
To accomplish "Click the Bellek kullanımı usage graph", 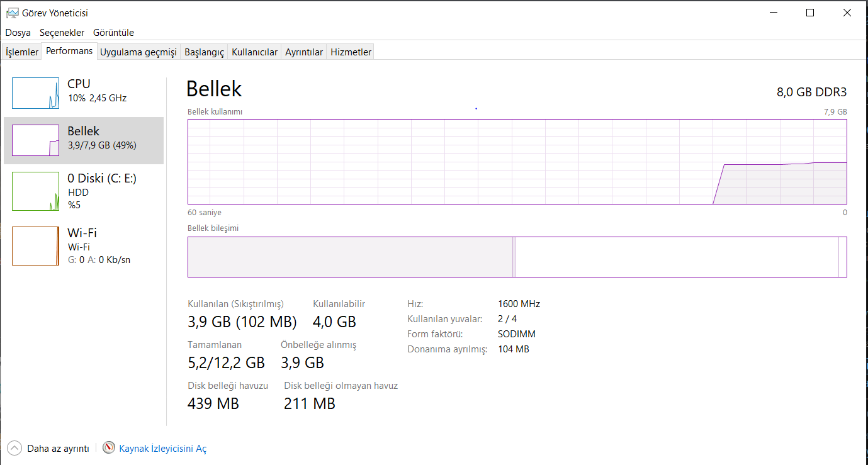I will pos(517,162).
